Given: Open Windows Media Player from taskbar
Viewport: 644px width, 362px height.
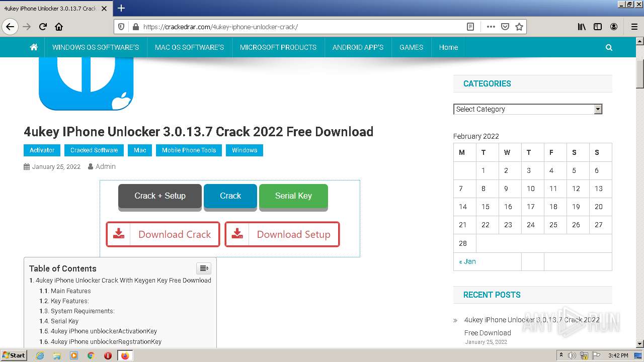Looking at the screenshot, I should 74,355.
